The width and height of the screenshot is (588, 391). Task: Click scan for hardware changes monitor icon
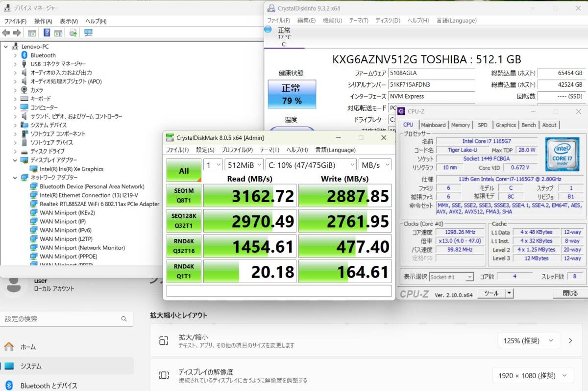(88, 33)
